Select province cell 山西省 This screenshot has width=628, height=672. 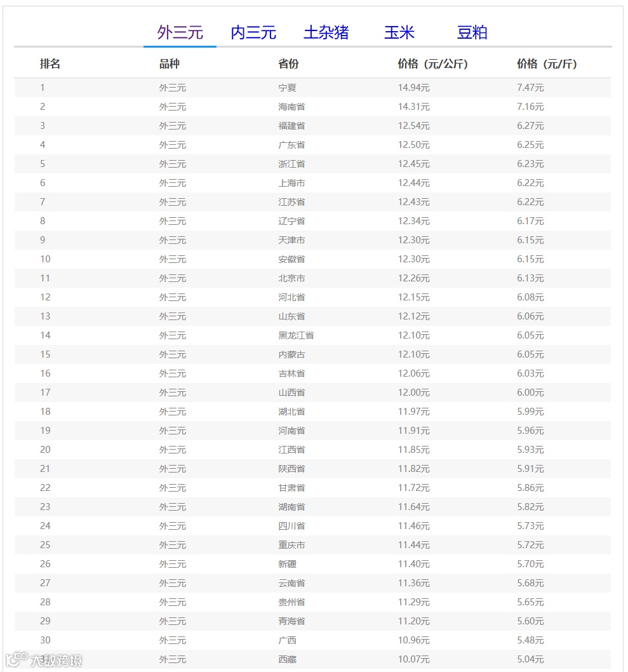click(291, 393)
